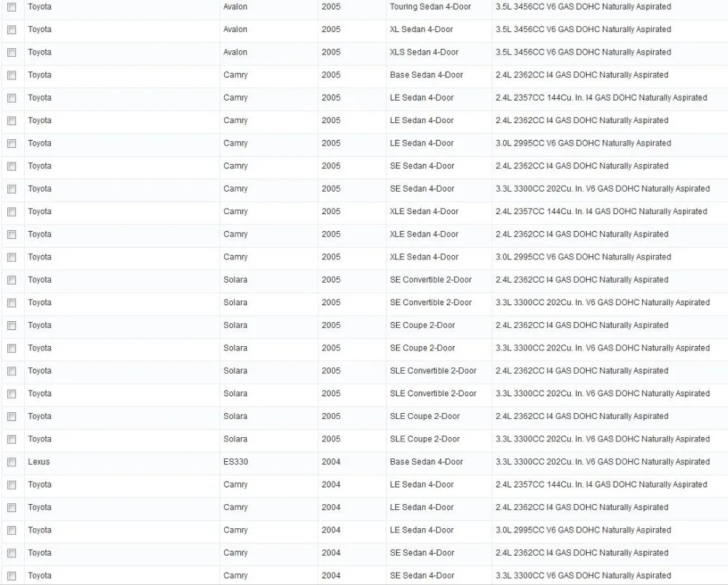728x585 pixels.
Task: Tick the 2004 Camry LE 2357CC checkbox
Action: [x=12, y=485]
